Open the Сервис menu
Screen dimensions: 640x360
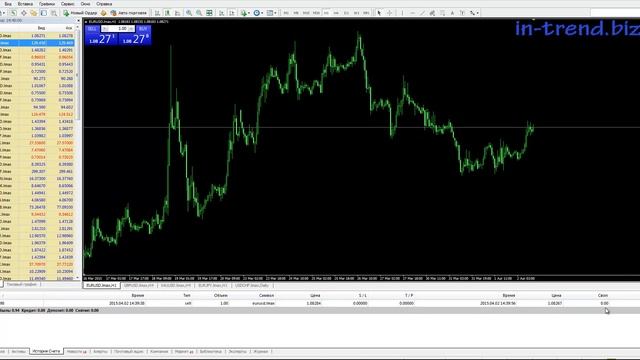coord(67,4)
